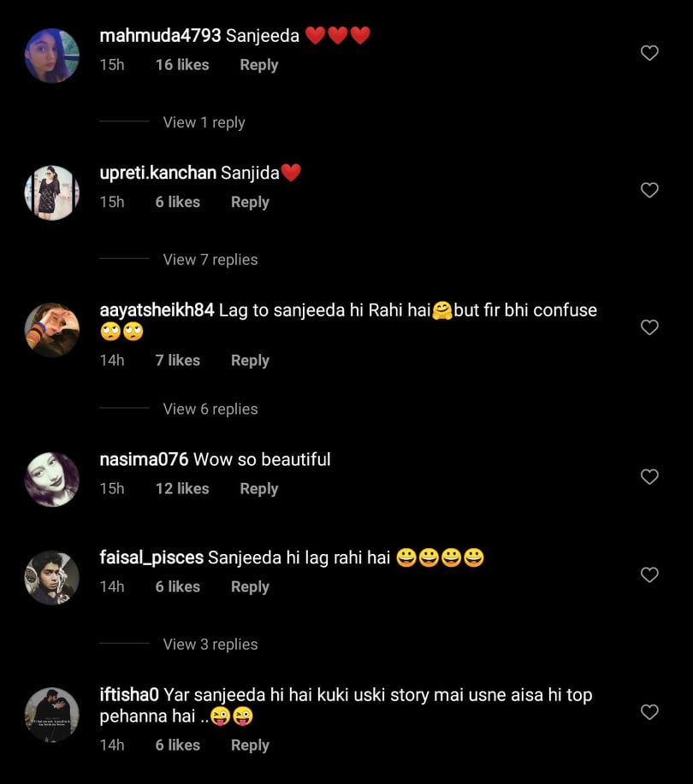Tap '14h' timestamp on iftisha0's comment
The height and width of the screenshot is (784, 693).
(111, 745)
